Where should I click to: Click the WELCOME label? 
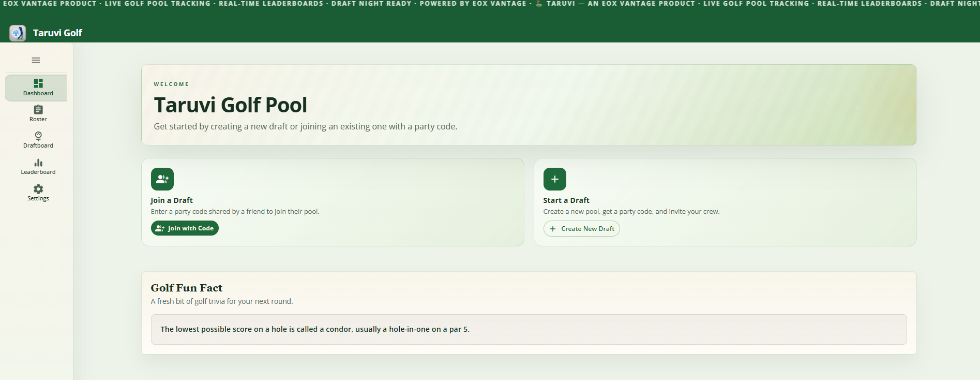(171, 84)
